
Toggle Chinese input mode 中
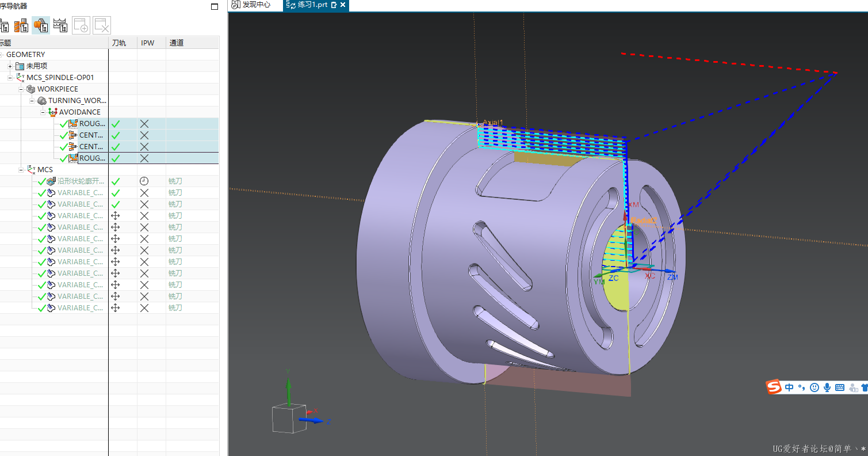(789, 387)
